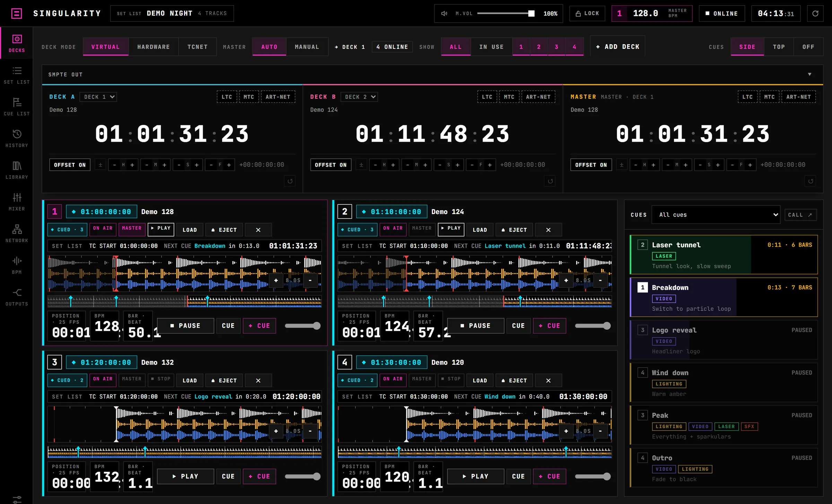Image resolution: width=832 pixels, height=504 pixels.
Task: Open the Outputs sidebar icon
Action: [17, 297]
